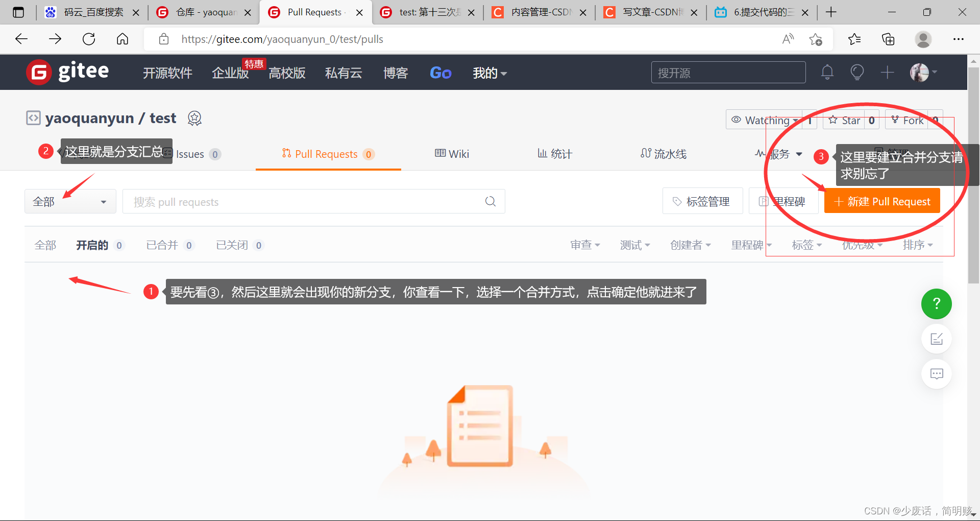Click 新建 Pull Request button

pos(882,201)
